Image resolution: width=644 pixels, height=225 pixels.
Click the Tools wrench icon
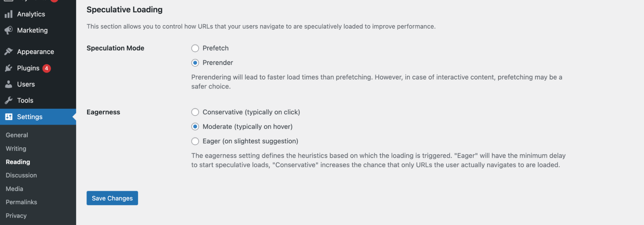[9, 100]
